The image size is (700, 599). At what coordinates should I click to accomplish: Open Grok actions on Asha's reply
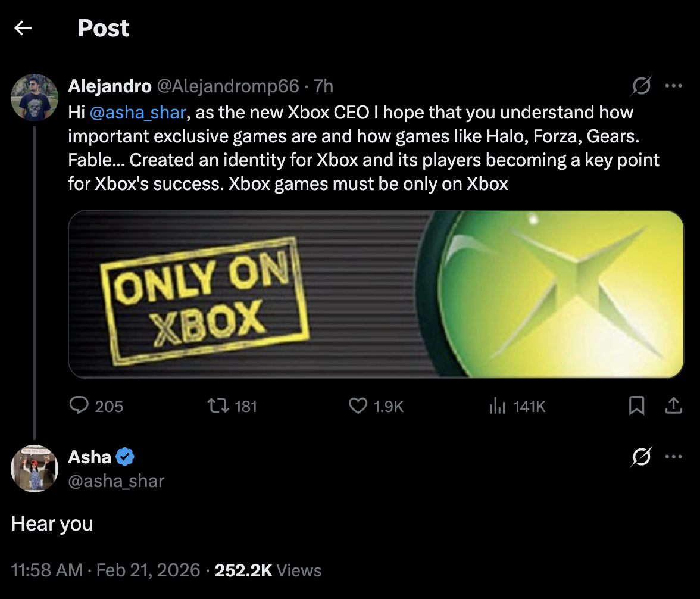(640, 457)
